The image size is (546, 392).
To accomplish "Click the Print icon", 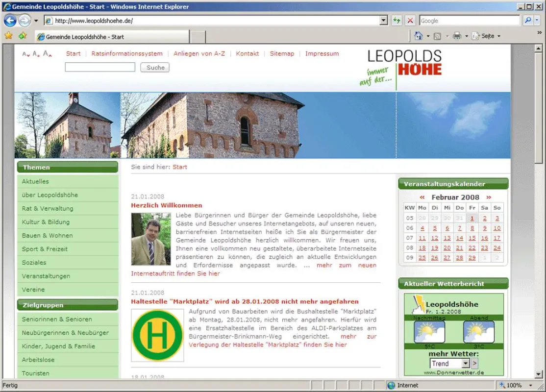I will coord(457,36).
